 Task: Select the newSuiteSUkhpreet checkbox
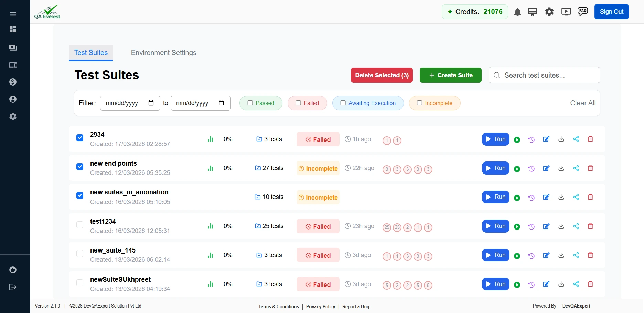pos(80,283)
